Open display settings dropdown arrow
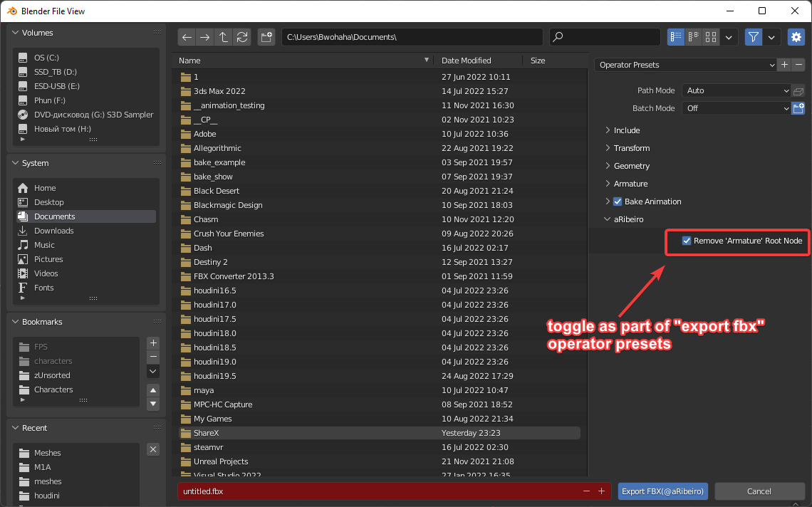 point(729,37)
